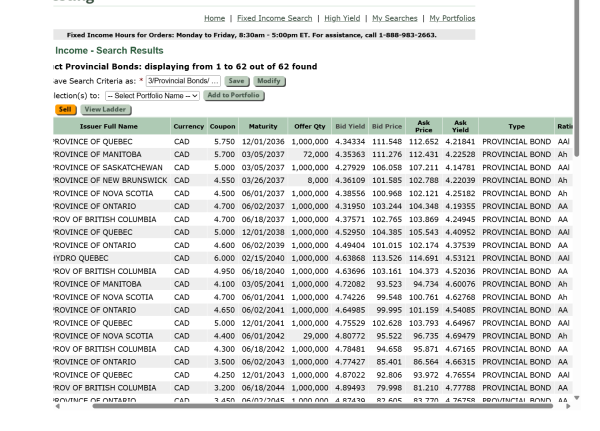600x431 pixels.
Task: Click bid yield 4.72082
Action: pyautogui.click(x=350, y=284)
